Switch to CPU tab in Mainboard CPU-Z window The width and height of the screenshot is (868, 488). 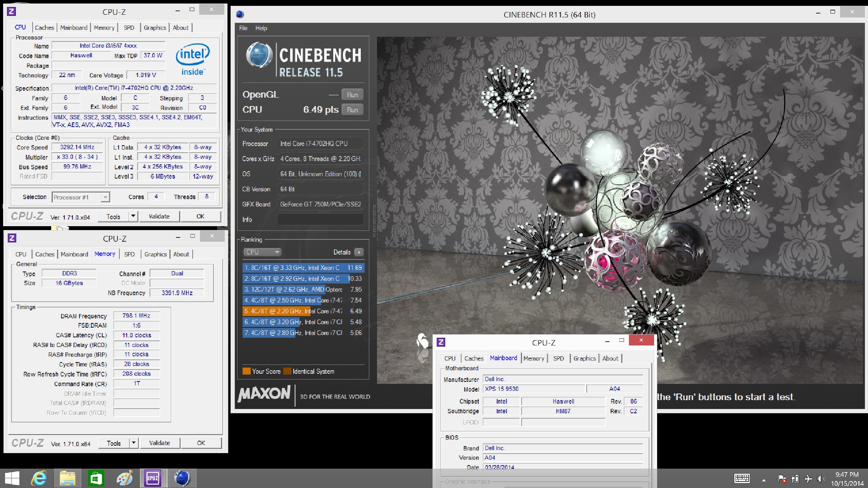[x=450, y=358]
